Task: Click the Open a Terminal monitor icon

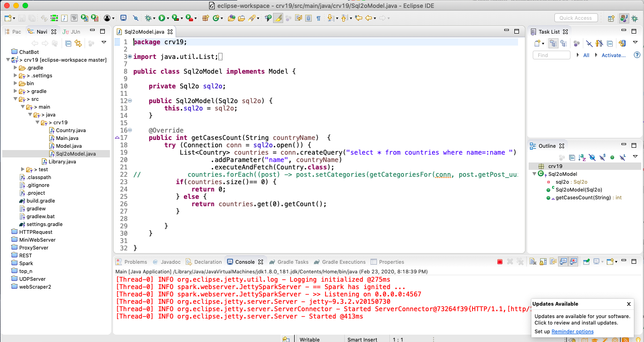Action: click(123, 18)
